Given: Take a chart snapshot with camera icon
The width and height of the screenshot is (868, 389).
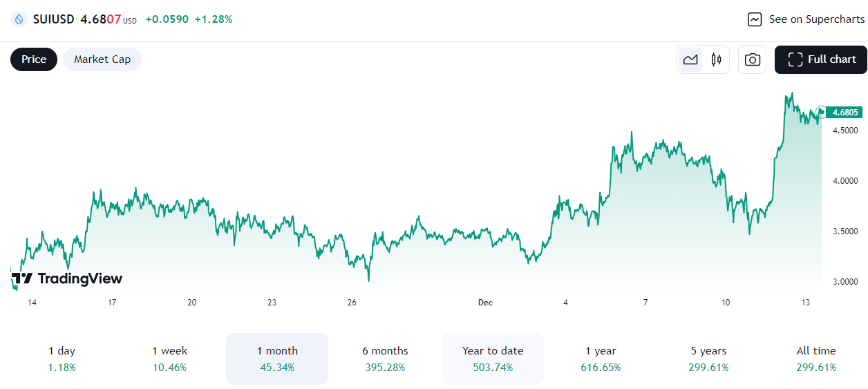Looking at the screenshot, I should pyautogui.click(x=753, y=59).
